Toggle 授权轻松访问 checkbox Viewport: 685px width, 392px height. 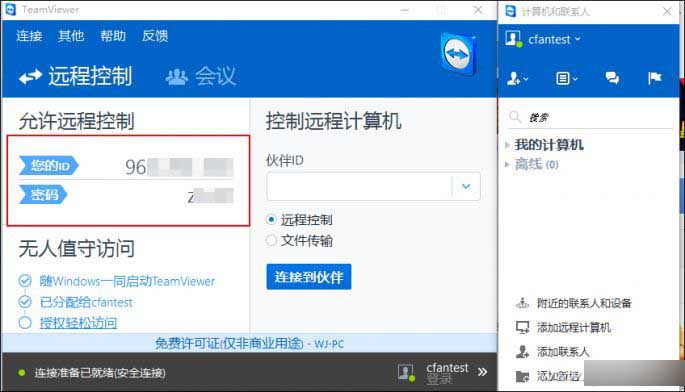25,323
